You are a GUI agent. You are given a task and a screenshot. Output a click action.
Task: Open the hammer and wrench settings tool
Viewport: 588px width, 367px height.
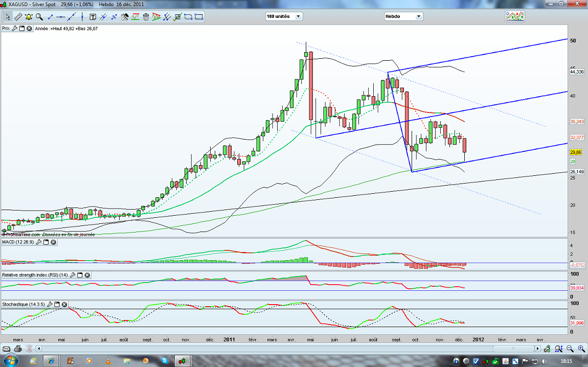[x=124, y=17]
